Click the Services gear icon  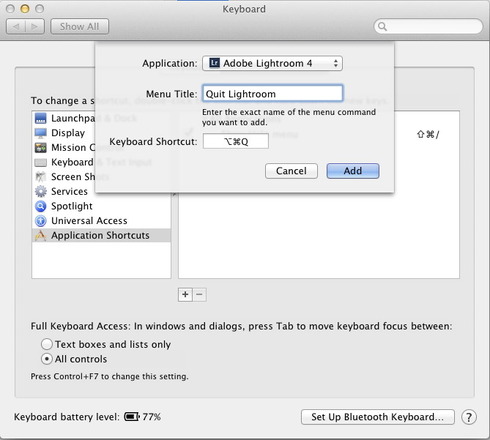coord(41,191)
